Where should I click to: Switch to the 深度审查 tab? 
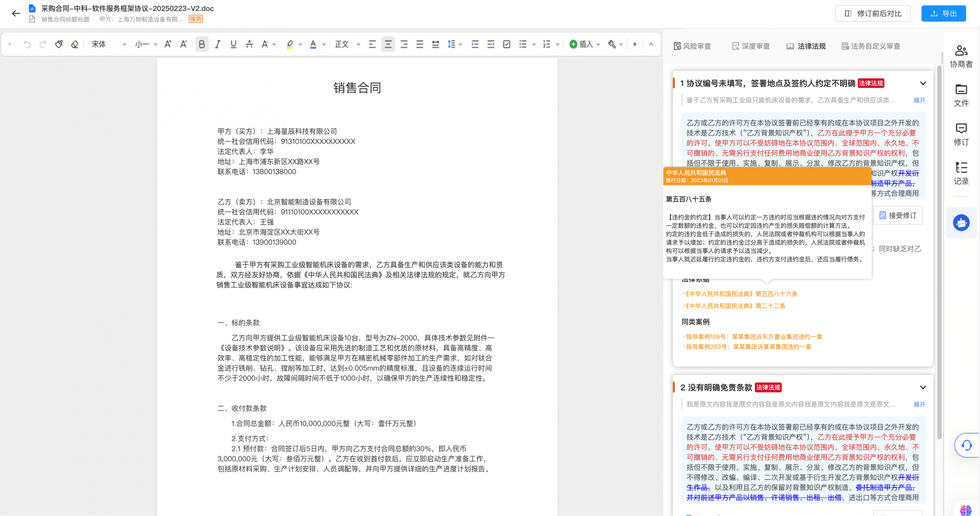coord(751,46)
